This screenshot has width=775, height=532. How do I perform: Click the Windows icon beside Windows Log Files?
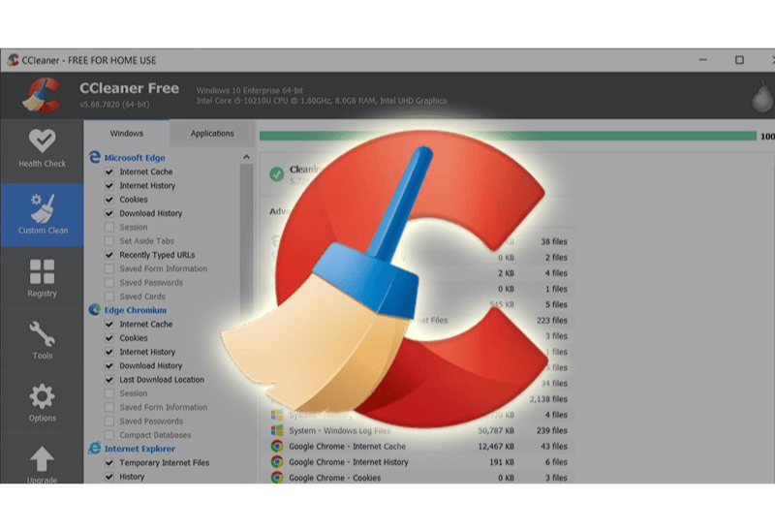click(x=277, y=430)
